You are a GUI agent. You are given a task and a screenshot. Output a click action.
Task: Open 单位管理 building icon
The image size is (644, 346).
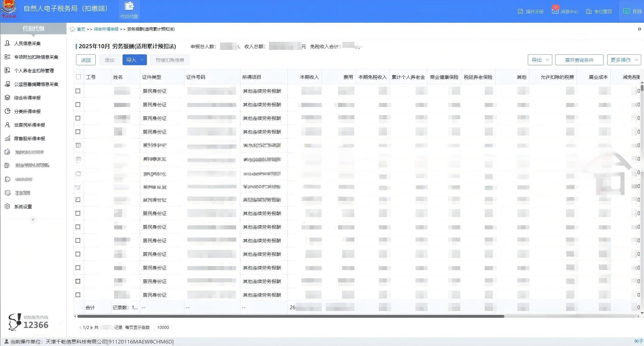(x=589, y=12)
